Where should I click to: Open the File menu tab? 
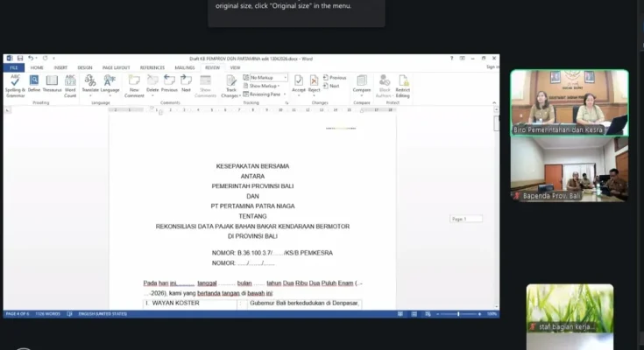tap(14, 67)
